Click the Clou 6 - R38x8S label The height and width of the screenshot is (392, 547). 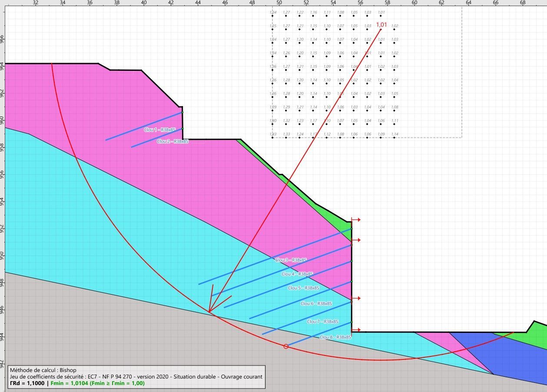click(x=316, y=303)
